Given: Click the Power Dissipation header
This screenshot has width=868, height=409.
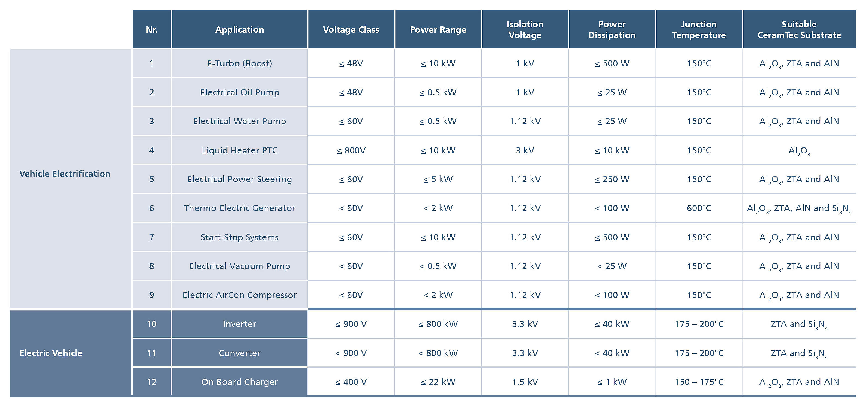Looking at the screenshot, I should pyautogui.click(x=612, y=30).
